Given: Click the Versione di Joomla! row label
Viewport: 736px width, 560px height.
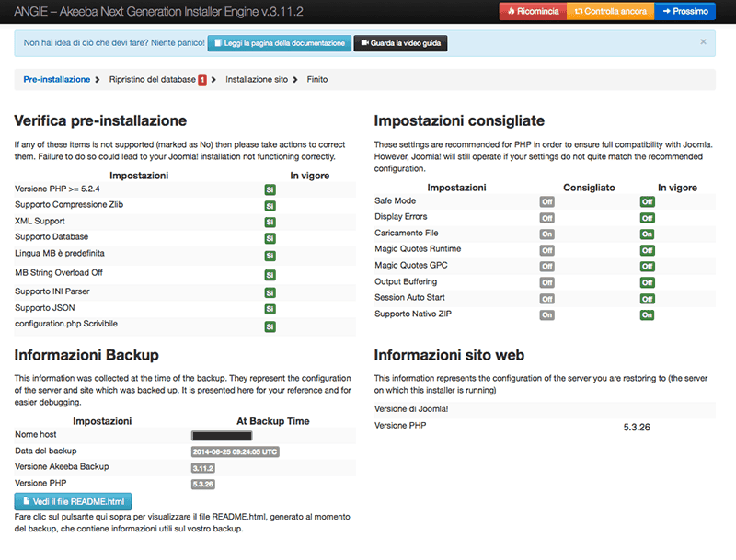Looking at the screenshot, I should point(411,409).
